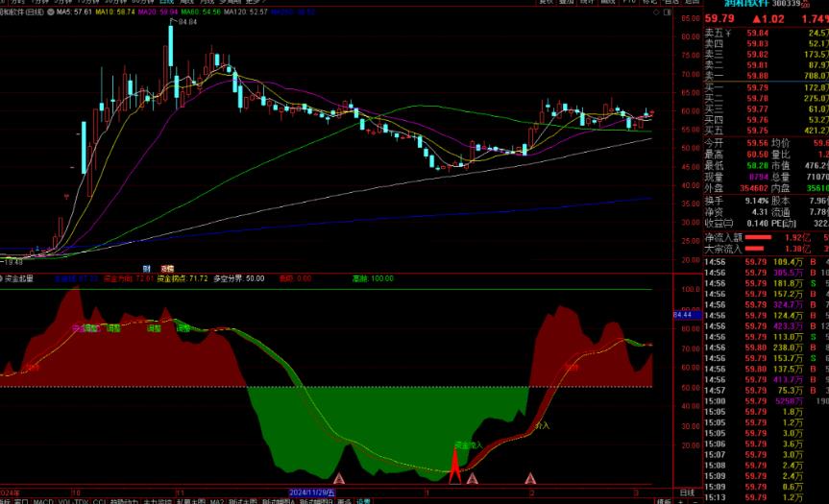
Task: Click the F10 company info button
Action: click(x=628, y=2)
